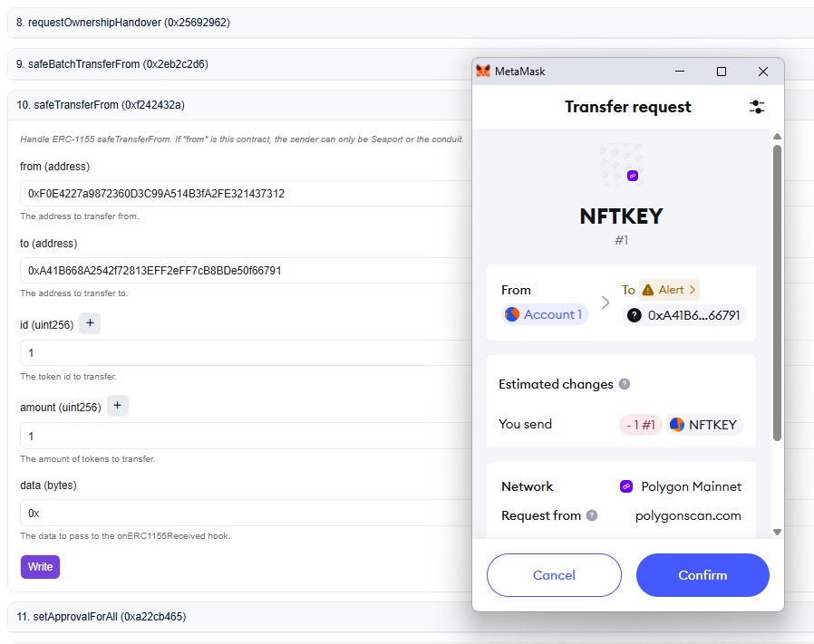Click the Estimated changes help icon
This screenshot has width=814, height=644.
(624, 384)
